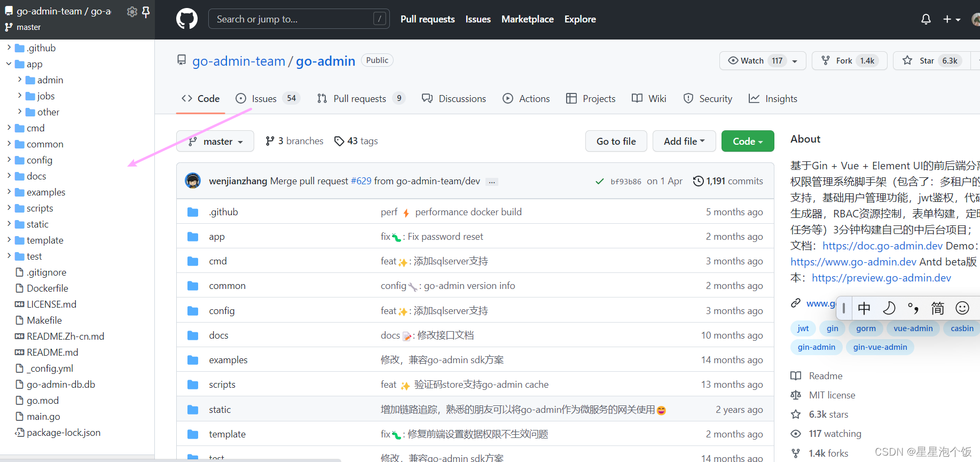980x462 pixels.
Task: Open the 3 branches link
Action: point(294,141)
